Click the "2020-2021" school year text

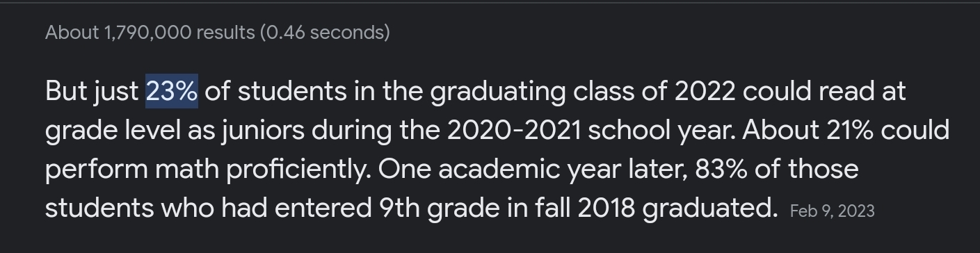(514, 131)
